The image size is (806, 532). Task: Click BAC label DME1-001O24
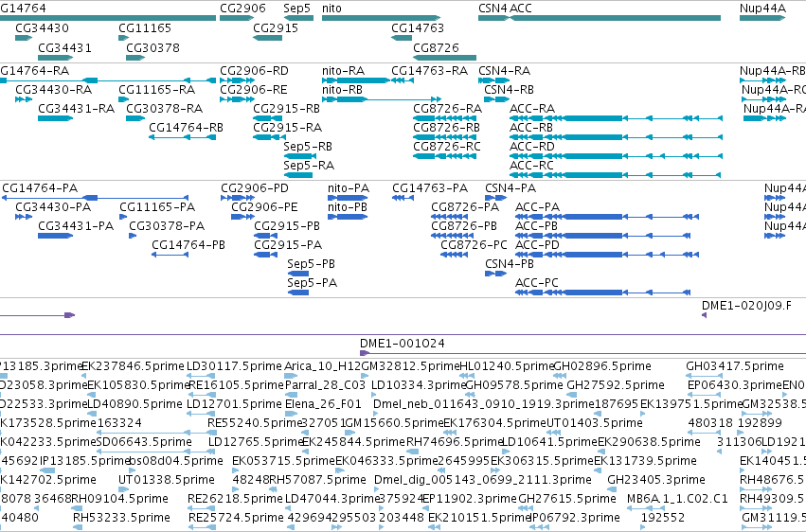coord(403,343)
